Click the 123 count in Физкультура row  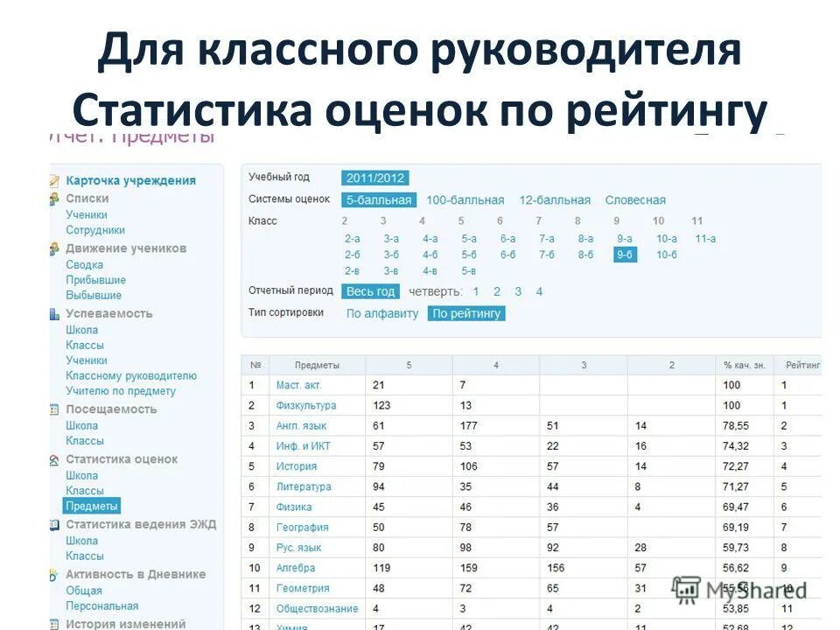[x=381, y=405]
